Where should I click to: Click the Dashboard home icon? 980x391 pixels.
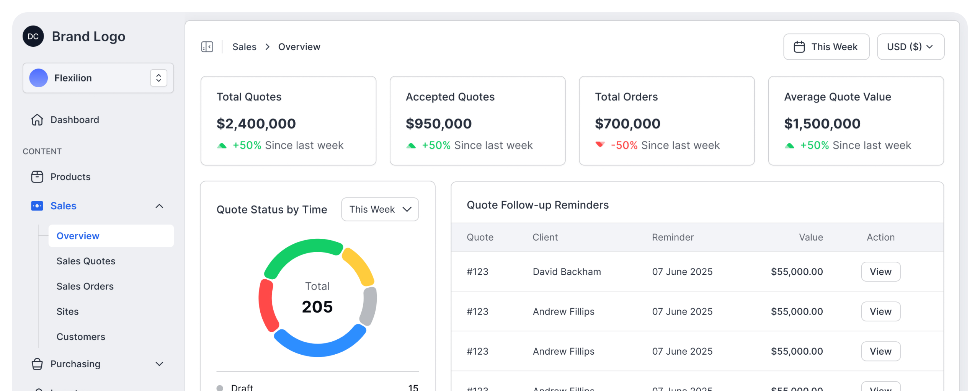point(37,120)
